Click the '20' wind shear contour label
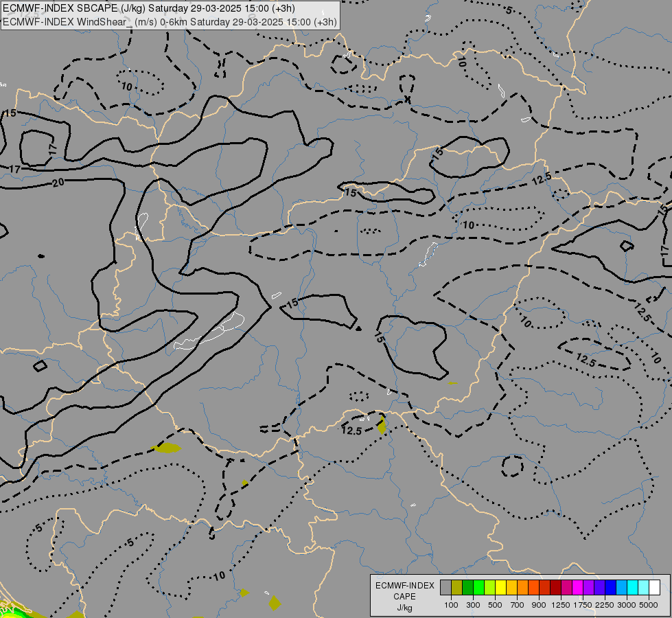The height and width of the screenshot is (618, 672). [58, 183]
